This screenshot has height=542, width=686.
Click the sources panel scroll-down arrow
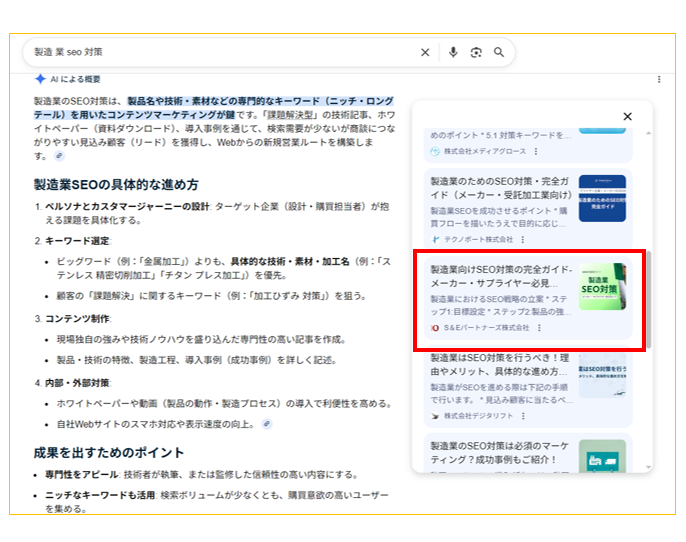pos(648,467)
